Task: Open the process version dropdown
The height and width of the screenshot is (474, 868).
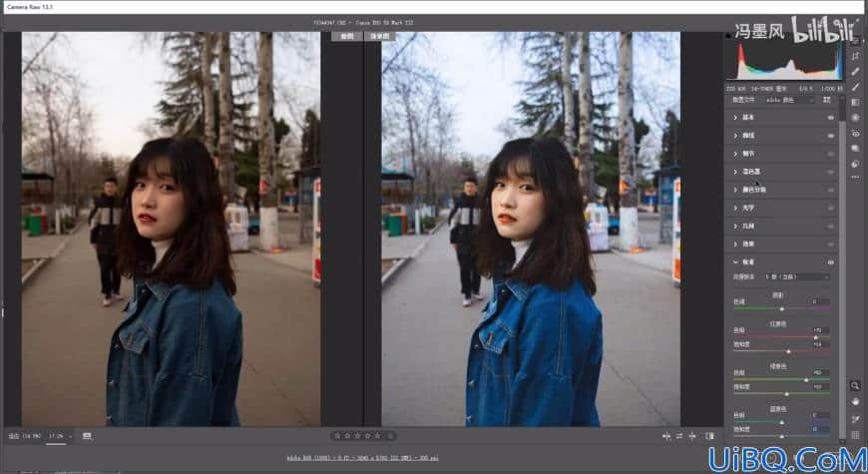Action: tap(797, 276)
